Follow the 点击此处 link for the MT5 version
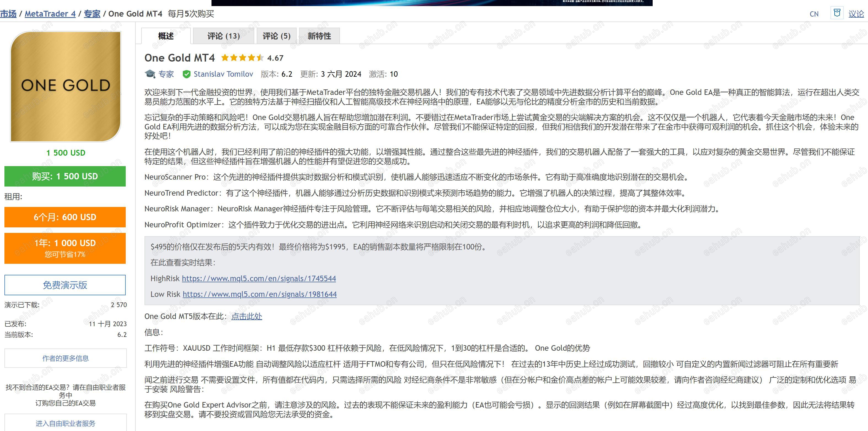This screenshot has height=431, width=868. [247, 316]
